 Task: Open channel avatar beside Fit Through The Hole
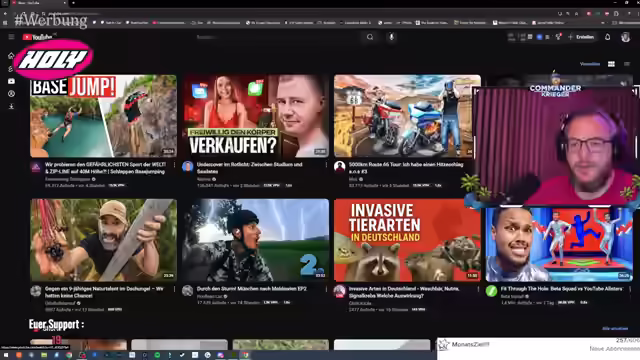[x=491, y=291]
